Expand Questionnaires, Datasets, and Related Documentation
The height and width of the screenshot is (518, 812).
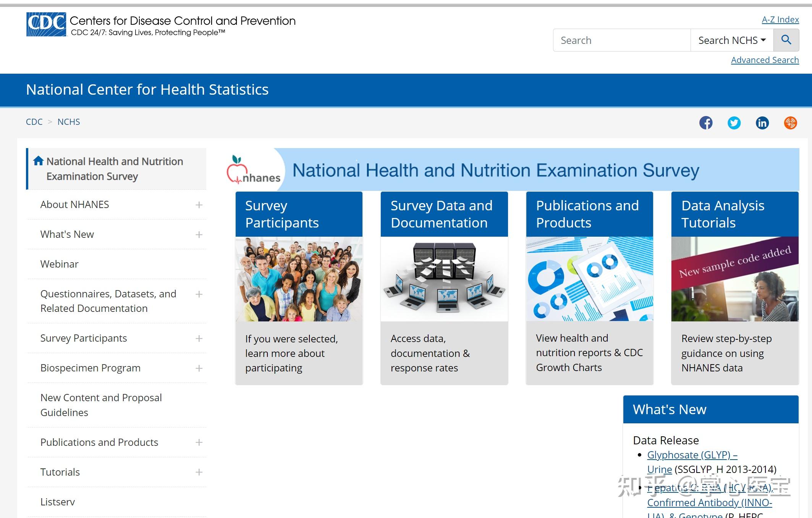[199, 294]
